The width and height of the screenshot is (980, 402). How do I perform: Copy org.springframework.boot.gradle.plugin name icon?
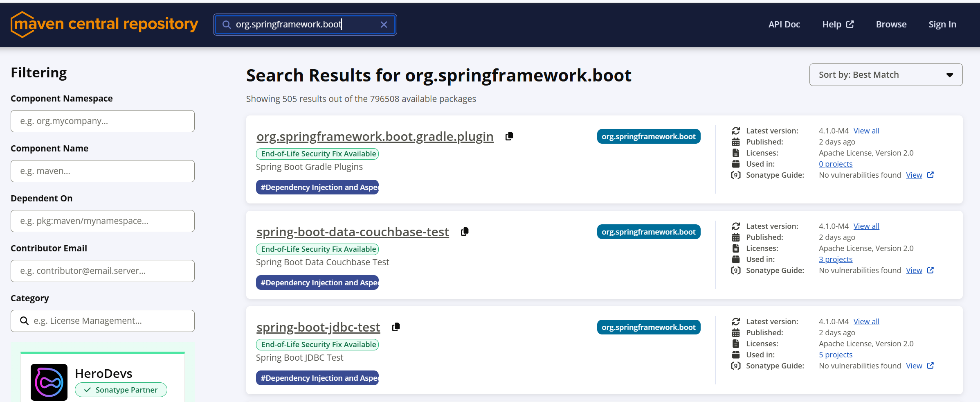pos(509,136)
